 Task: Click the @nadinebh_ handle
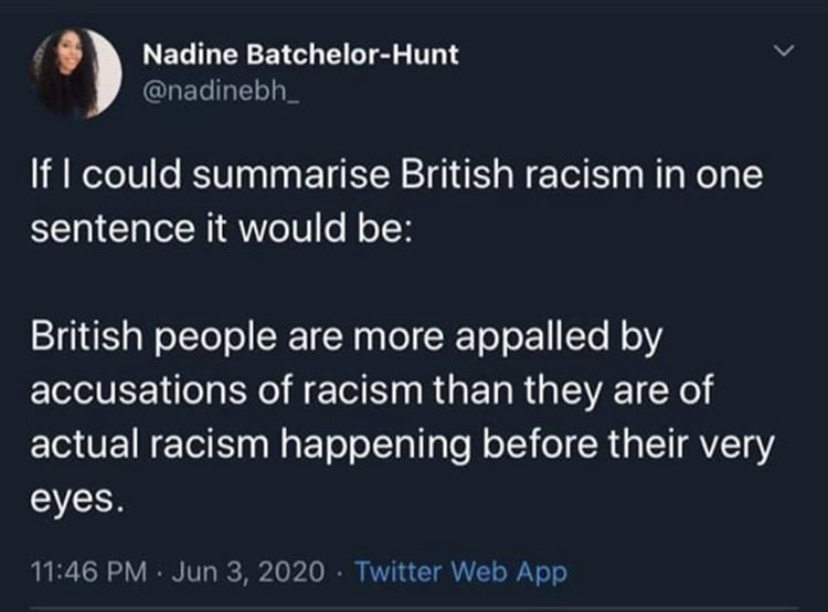click(210, 94)
